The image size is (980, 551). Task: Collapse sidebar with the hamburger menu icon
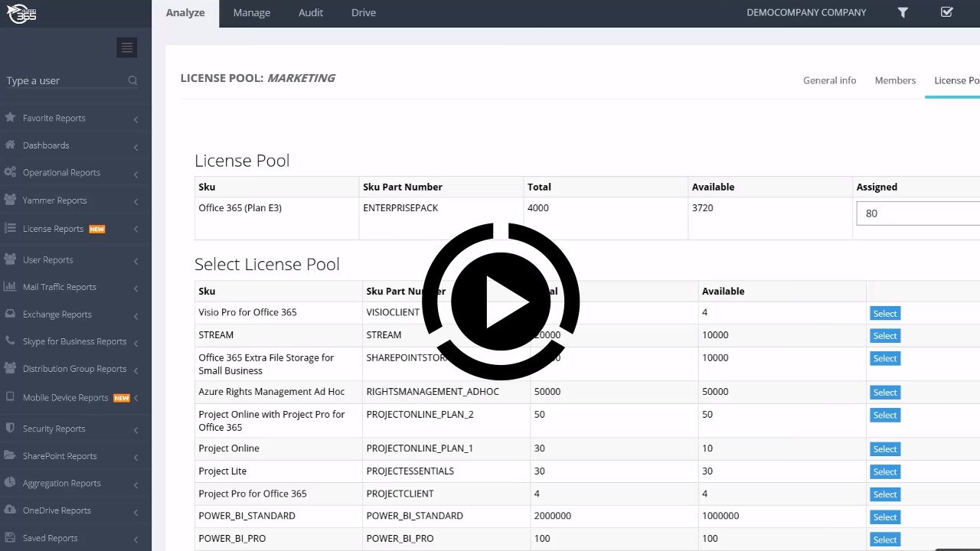tap(127, 47)
